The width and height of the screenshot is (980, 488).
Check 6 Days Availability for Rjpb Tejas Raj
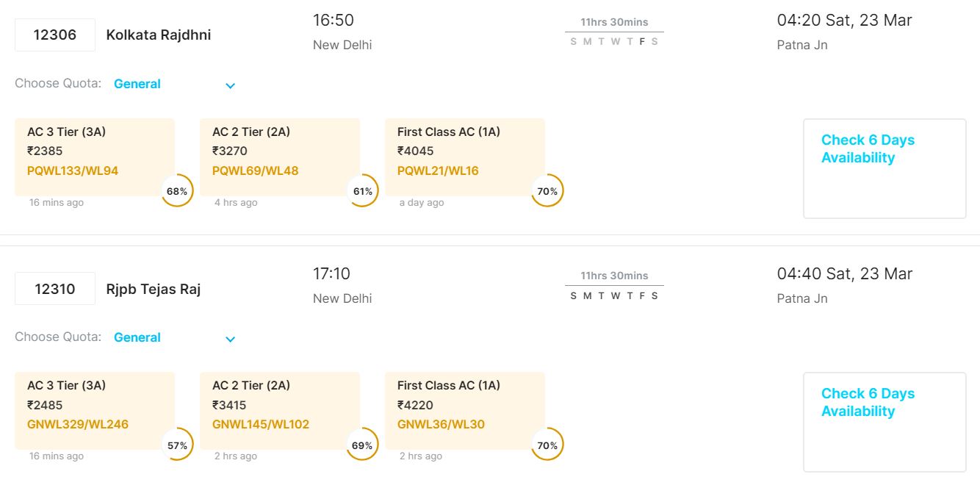(868, 403)
